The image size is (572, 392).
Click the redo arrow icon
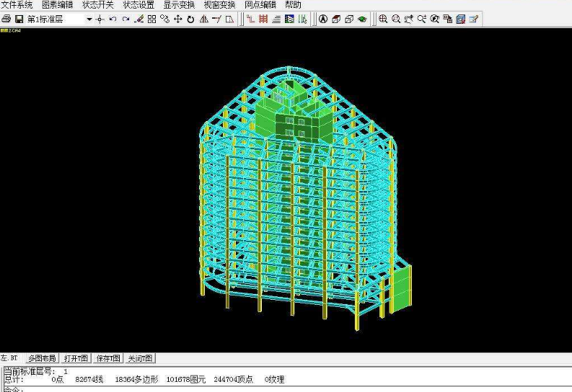tap(126, 19)
